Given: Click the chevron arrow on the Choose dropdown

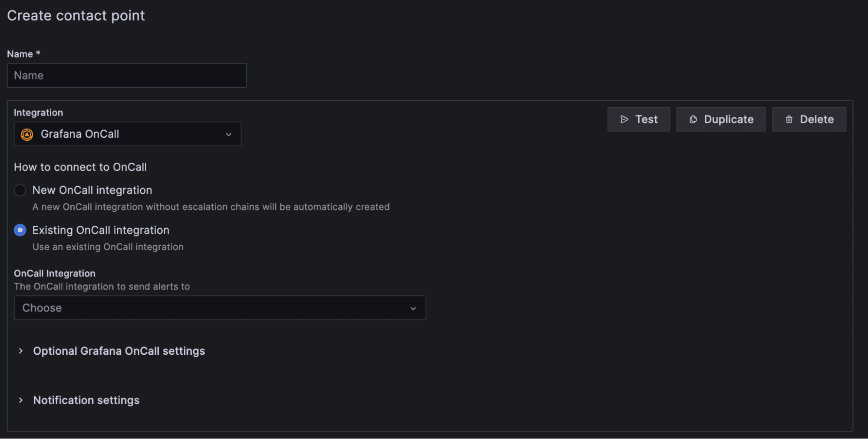Looking at the screenshot, I should point(413,308).
